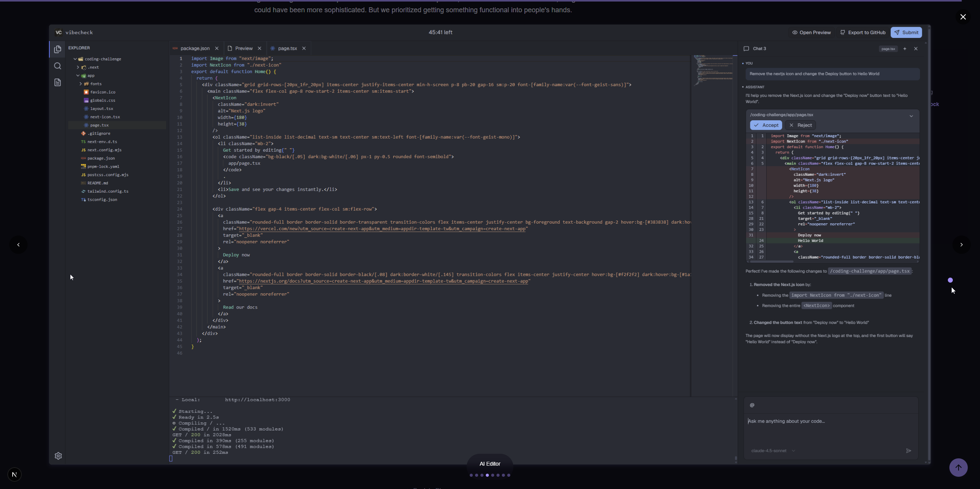Viewport: 980px width, 489px height.
Task: Switch to the Preview tab
Action: pyautogui.click(x=244, y=48)
